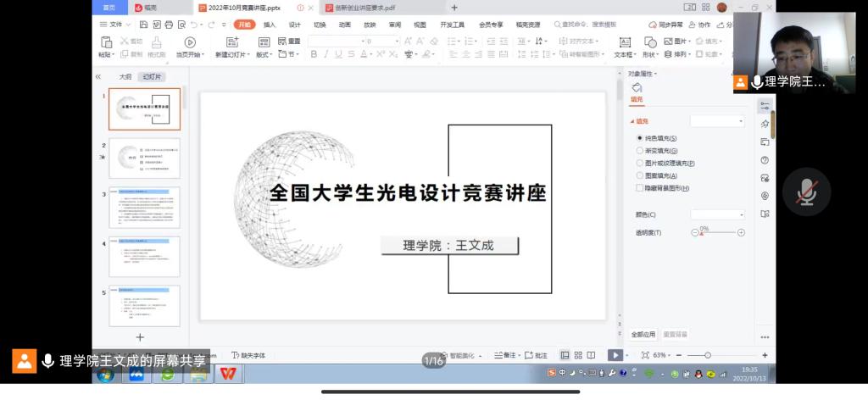Click the text box (文本框) icon
The height and width of the screenshot is (400, 868).
coord(625,42)
